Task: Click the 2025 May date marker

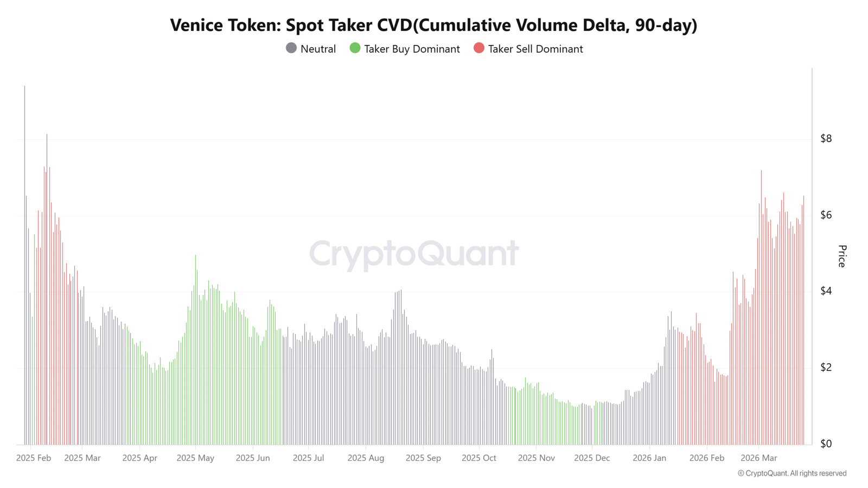Action: [x=195, y=458]
